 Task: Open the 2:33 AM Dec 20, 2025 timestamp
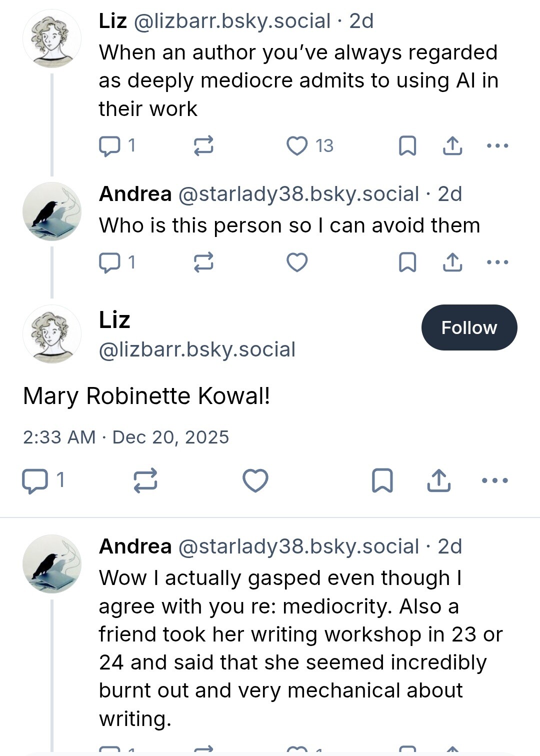[126, 437]
